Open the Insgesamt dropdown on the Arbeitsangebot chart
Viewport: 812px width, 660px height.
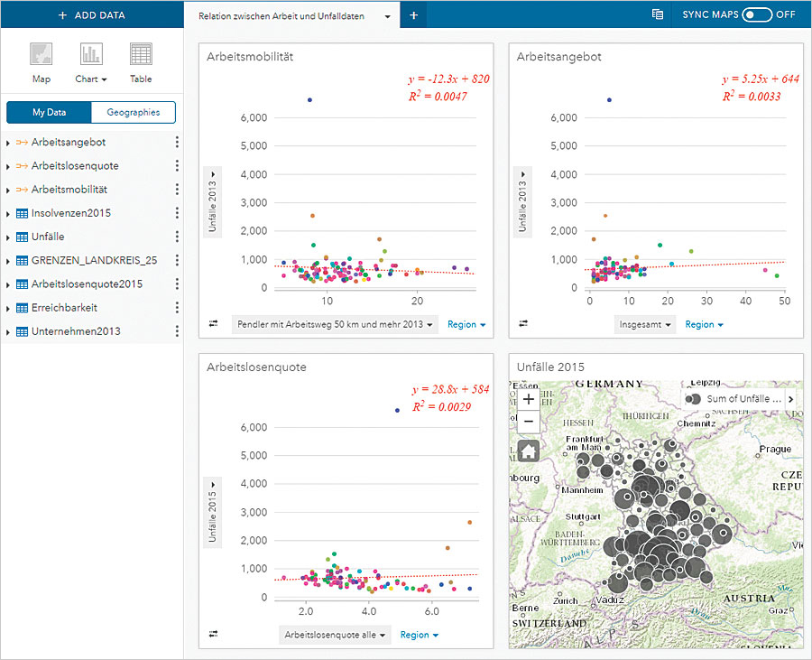[644, 324]
